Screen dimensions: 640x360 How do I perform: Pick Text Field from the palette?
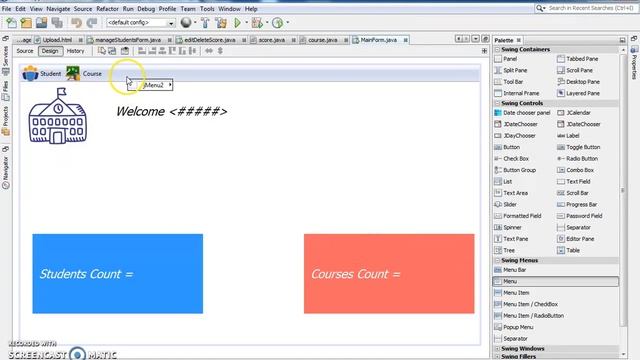pyautogui.click(x=574, y=181)
